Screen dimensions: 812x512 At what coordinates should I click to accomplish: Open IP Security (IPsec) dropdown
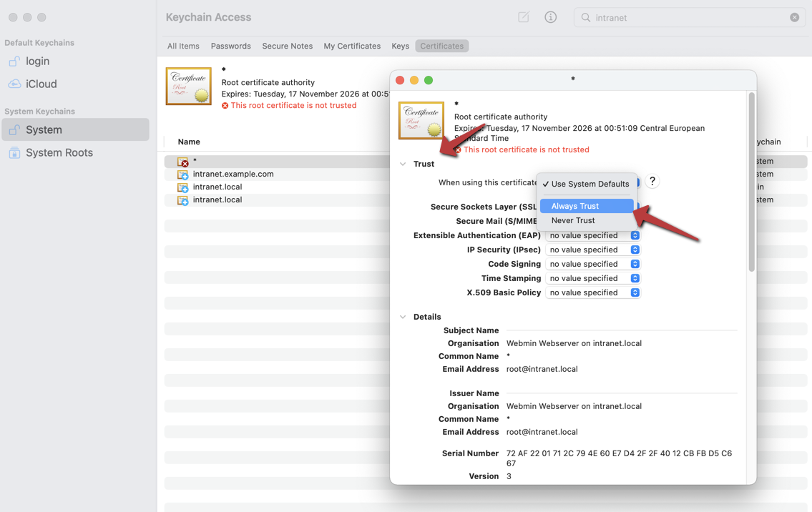(x=593, y=250)
